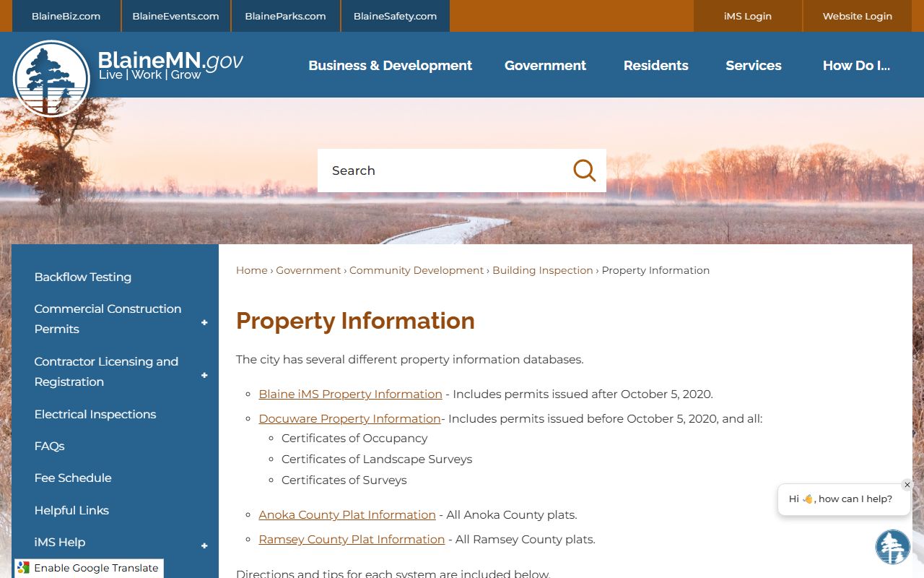924x578 pixels.
Task: Click the BlaineMN.gov pine tree logo
Action: 51,79
